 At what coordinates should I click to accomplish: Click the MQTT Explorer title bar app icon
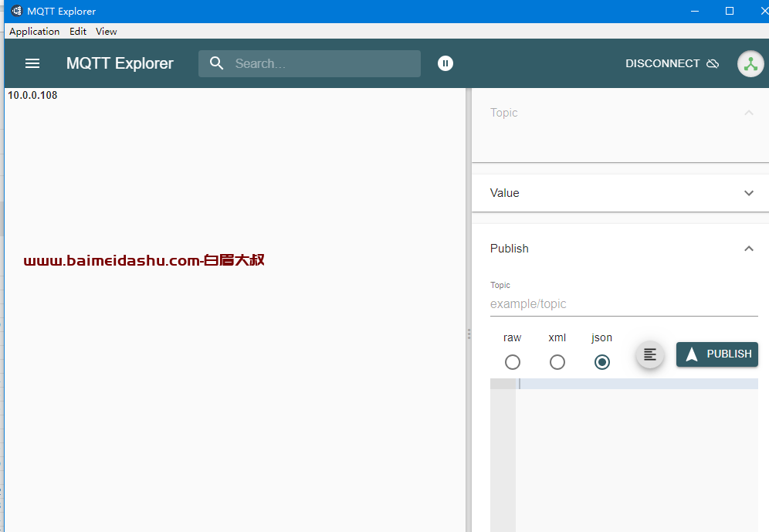pyautogui.click(x=17, y=11)
